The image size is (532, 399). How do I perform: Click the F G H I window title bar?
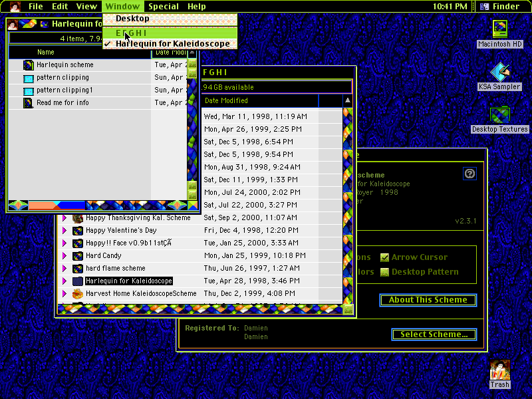(278, 72)
